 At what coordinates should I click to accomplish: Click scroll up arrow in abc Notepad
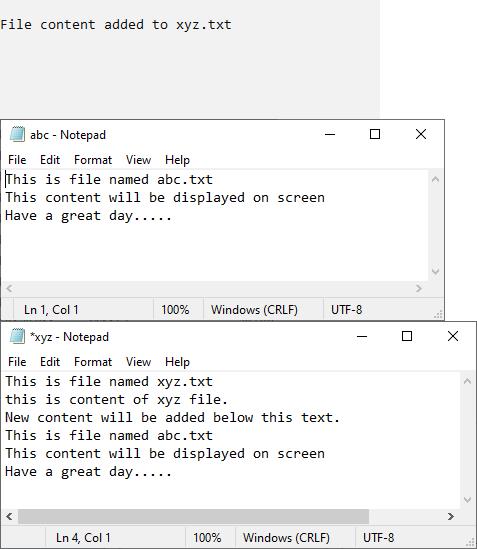[x=436, y=180]
